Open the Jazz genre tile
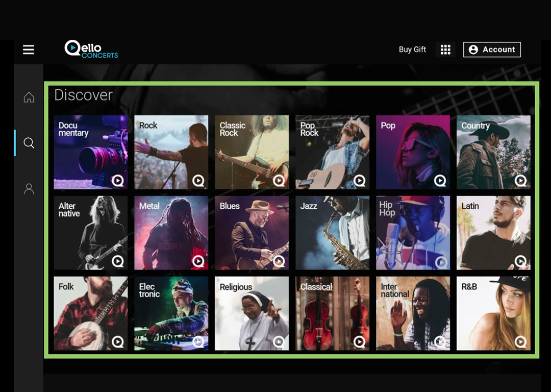551x392 pixels. (x=333, y=233)
